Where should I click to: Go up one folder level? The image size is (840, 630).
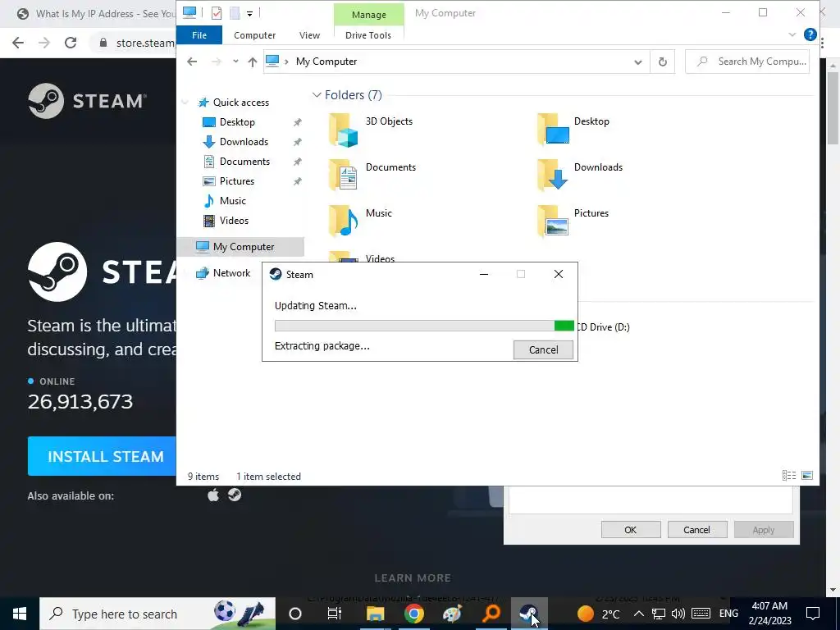253,62
